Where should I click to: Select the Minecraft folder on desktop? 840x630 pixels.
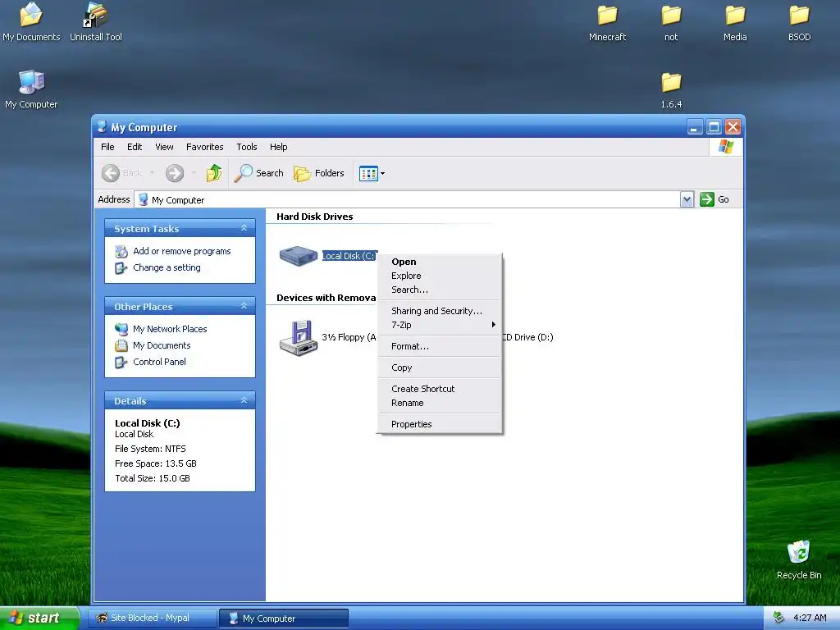tap(607, 22)
